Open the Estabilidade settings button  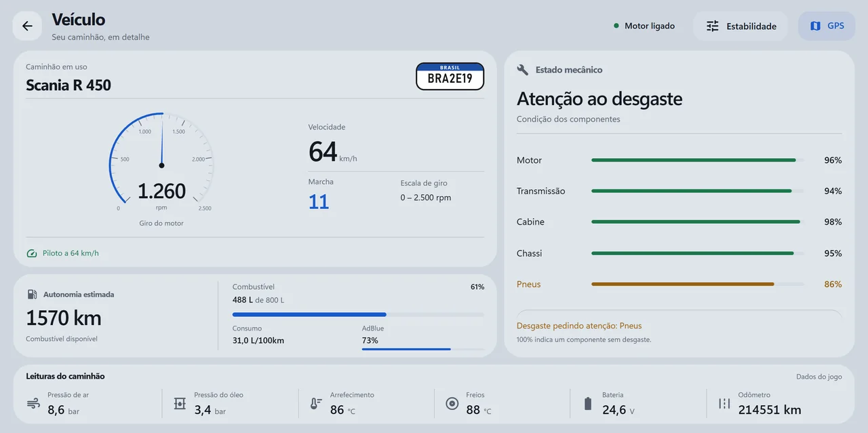[741, 26]
